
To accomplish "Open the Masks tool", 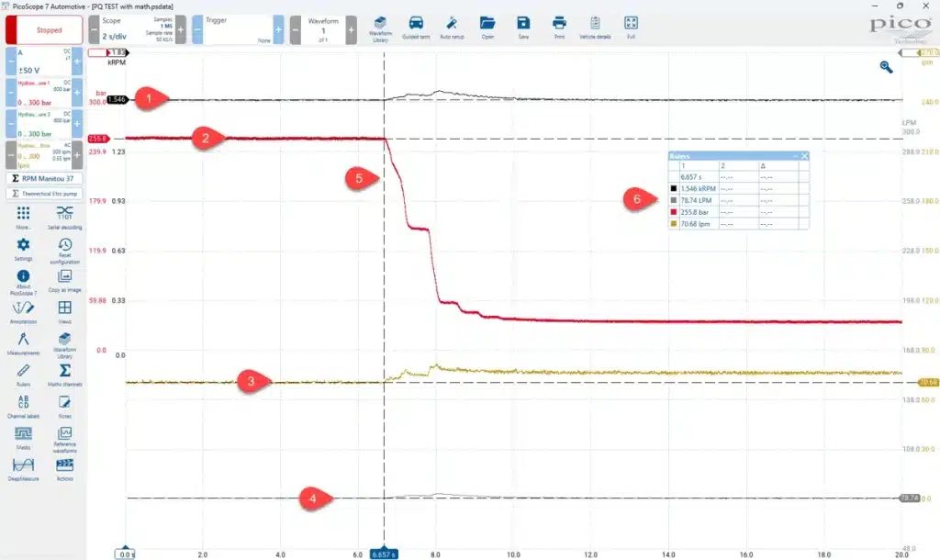I will 23,437.
